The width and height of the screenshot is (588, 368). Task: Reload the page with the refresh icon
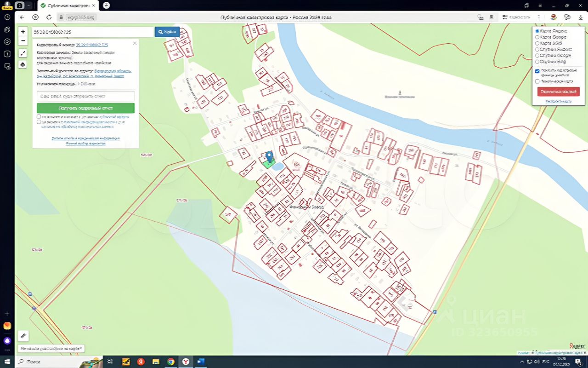(x=49, y=17)
